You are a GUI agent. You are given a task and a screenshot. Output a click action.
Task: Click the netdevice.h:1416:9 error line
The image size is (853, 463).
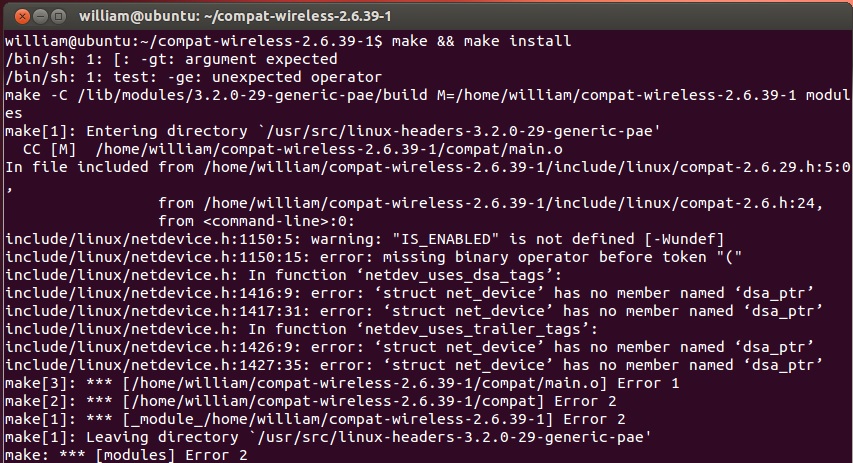point(409,293)
